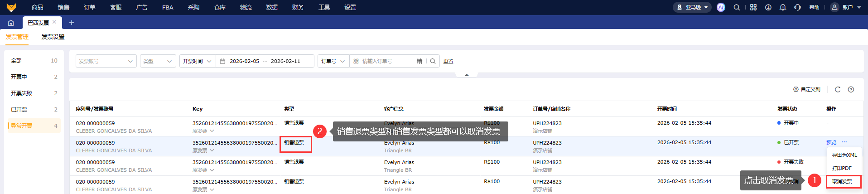Screen dimensions: 868x194
Task: Filter by 全部 status
Action: 34,60
